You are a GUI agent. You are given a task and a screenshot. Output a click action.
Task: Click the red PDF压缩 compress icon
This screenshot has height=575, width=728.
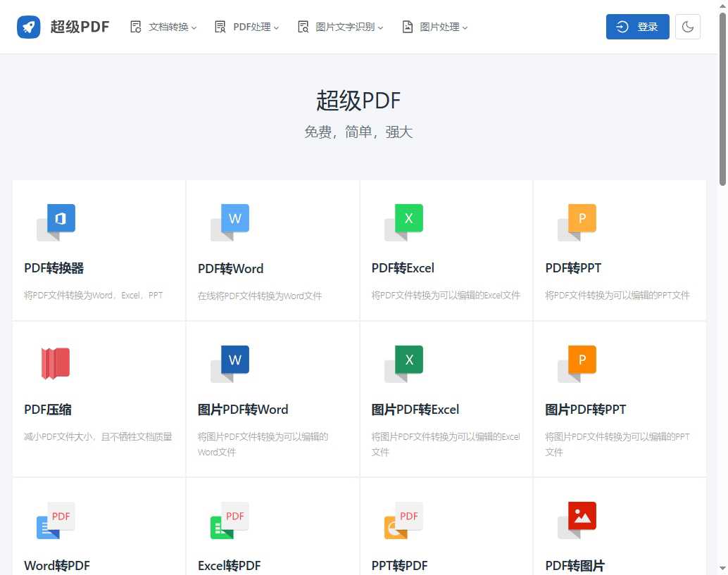pyautogui.click(x=56, y=363)
